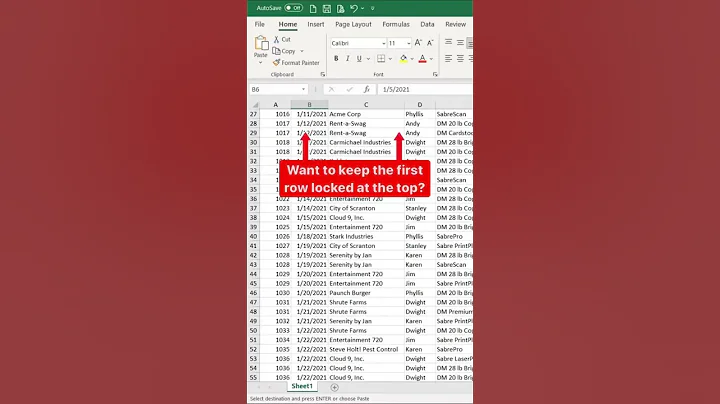
Task: Open the File tab
Action: pyautogui.click(x=259, y=24)
